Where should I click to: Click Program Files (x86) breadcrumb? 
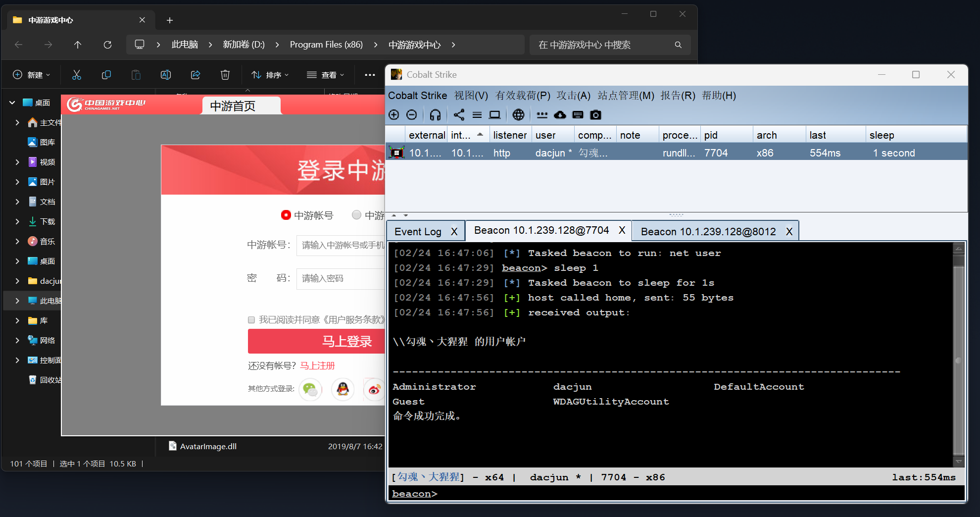(326, 45)
